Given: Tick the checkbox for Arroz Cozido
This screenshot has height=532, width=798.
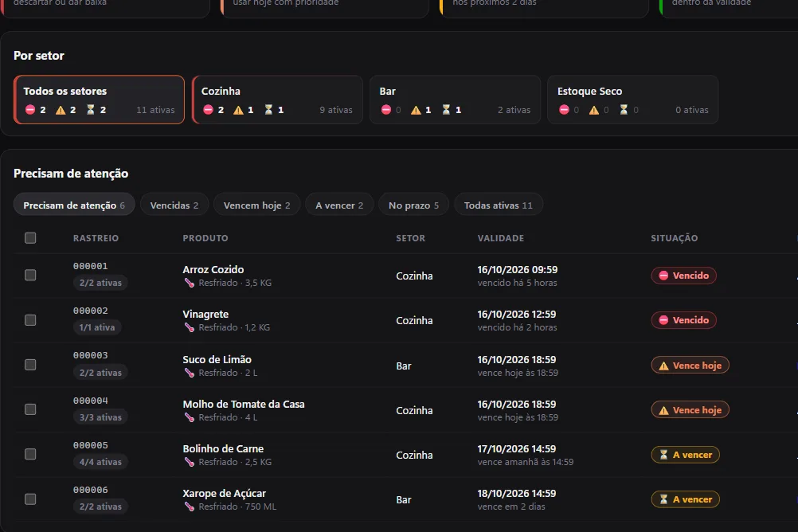Looking at the screenshot, I should tap(30, 276).
